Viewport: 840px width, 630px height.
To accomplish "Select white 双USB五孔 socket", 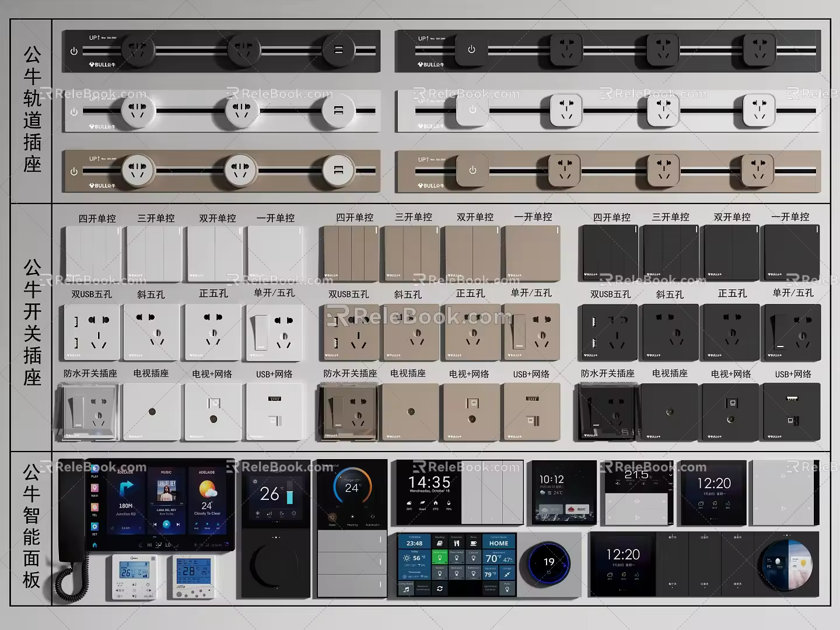I will (90, 331).
